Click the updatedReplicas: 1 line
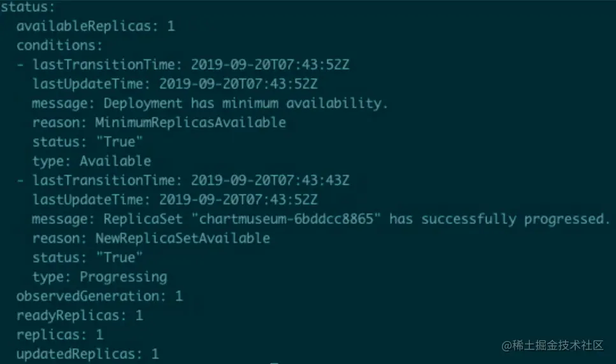 click(88, 354)
